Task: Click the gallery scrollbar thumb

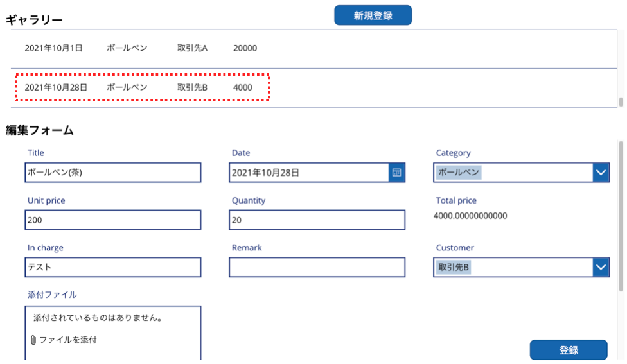Action: point(621,102)
